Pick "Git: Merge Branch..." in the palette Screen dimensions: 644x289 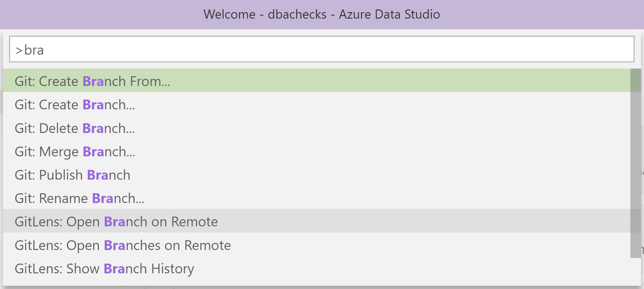click(75, 152)
